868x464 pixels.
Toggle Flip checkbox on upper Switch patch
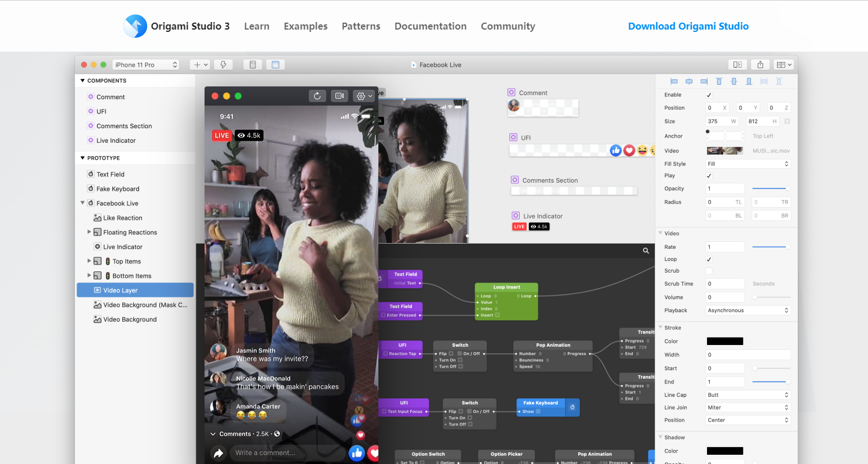point(451,354)
